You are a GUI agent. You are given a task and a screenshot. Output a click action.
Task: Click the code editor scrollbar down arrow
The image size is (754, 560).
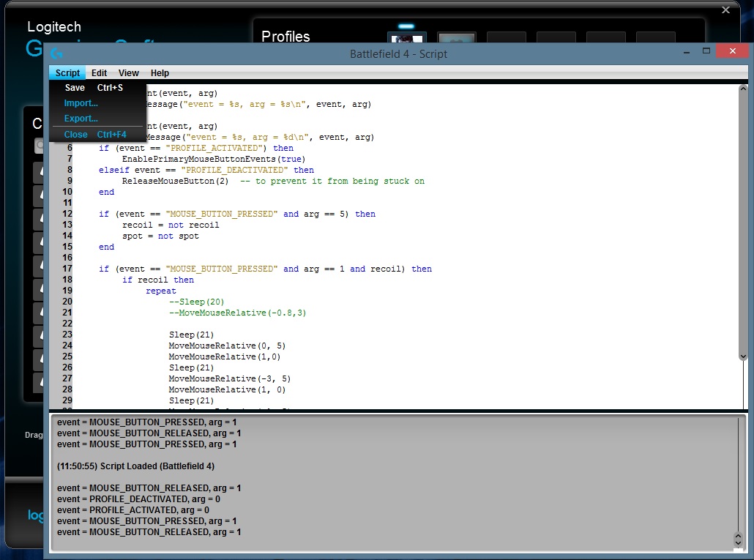pos(744,356)
